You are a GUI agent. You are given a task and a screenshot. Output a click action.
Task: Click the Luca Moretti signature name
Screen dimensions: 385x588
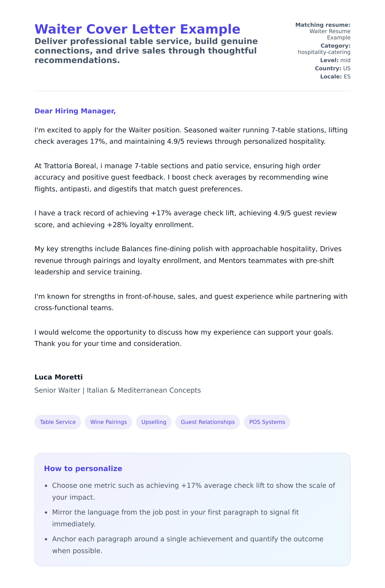point(58,377)
